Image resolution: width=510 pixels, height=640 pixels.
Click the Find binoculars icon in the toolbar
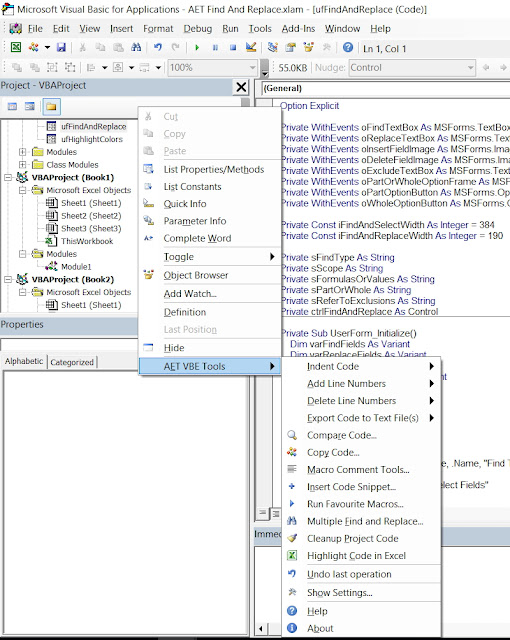136,48
